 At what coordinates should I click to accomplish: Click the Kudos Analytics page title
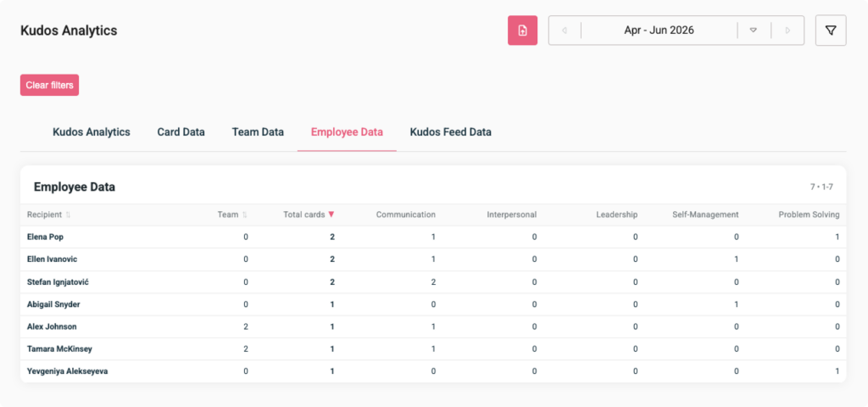[69, 31]
